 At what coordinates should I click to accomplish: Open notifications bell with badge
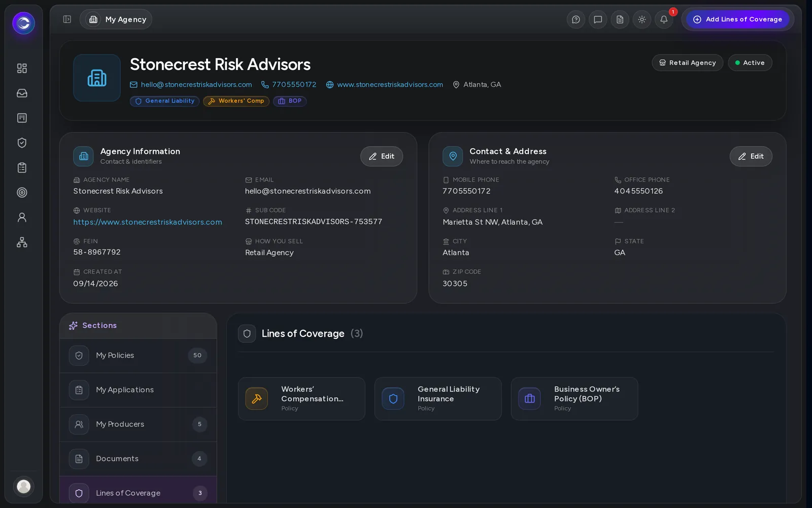[x=664, y=19]
